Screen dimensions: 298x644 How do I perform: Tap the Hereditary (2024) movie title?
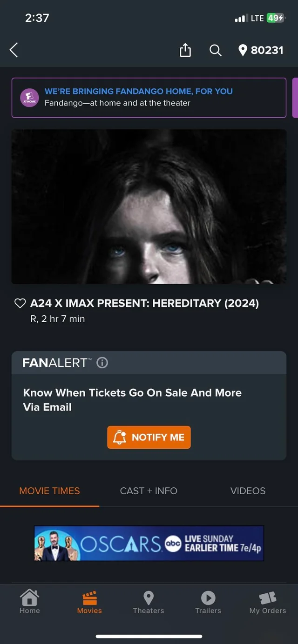pyautogui.click(x=144, y=304)
